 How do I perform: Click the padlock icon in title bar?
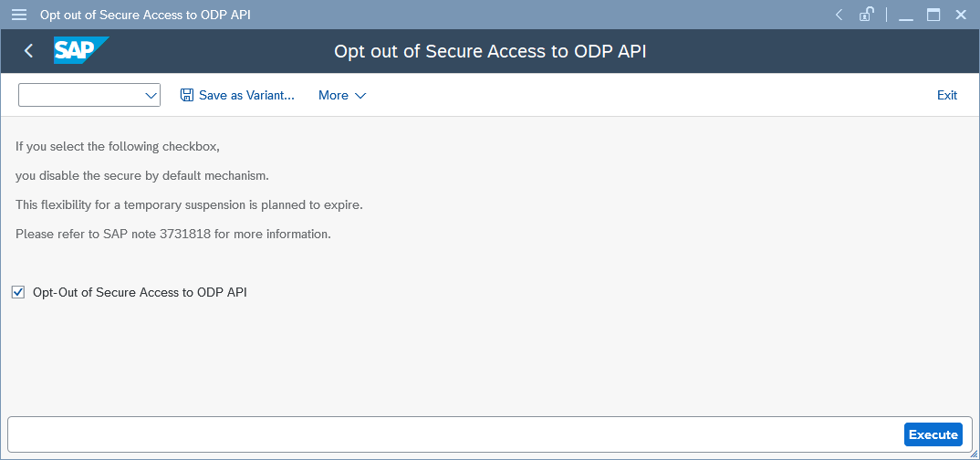pyautogui.click(x=866, y=15)
